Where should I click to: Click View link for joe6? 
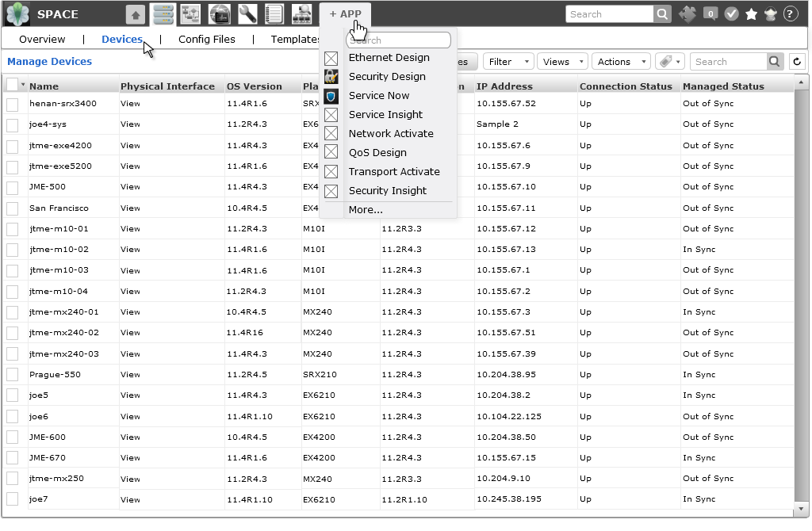(130, 417)
